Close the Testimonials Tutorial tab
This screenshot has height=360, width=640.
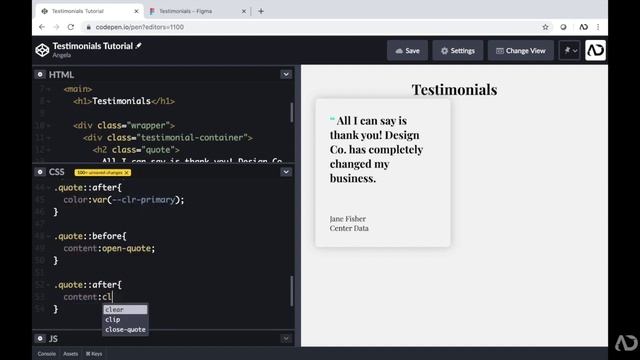136,11
